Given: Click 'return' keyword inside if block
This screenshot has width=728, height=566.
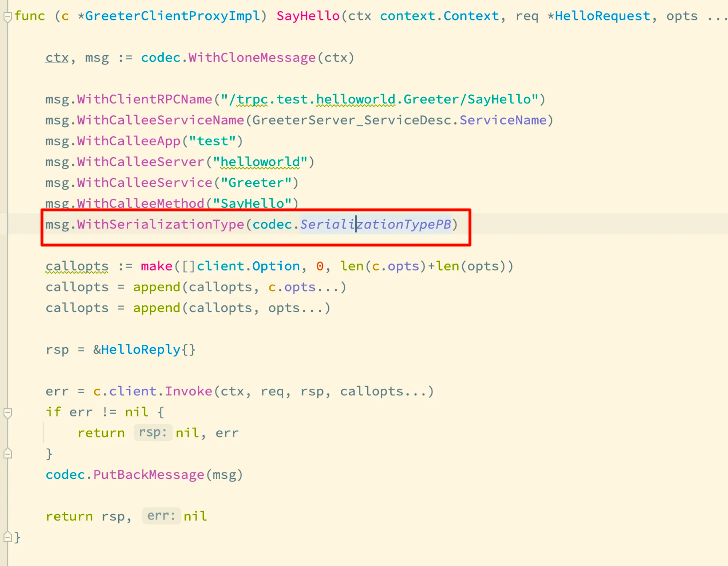Looking at the screenshot, I should point(101,433).
